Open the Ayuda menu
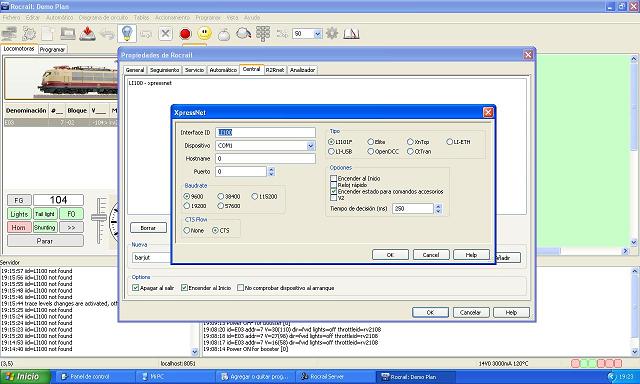This screenshot has height=384, width=640. [x=252, y=18]
